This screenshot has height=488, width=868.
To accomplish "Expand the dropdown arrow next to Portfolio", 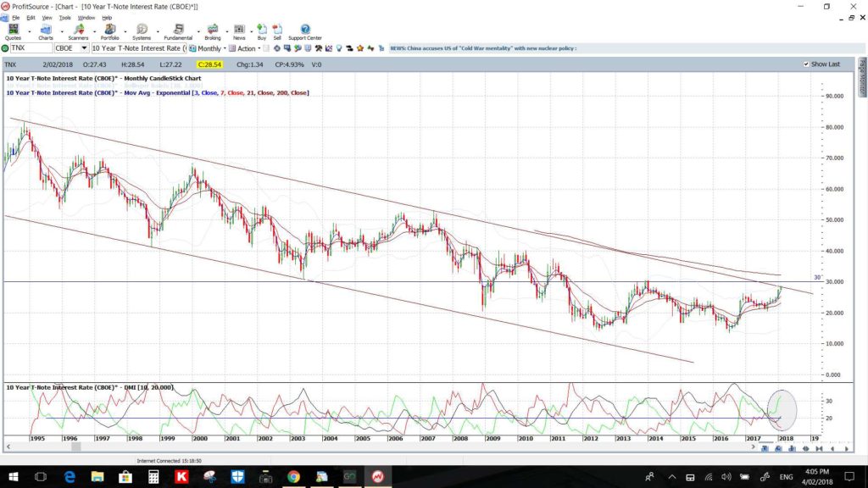I will pos(125,32).
